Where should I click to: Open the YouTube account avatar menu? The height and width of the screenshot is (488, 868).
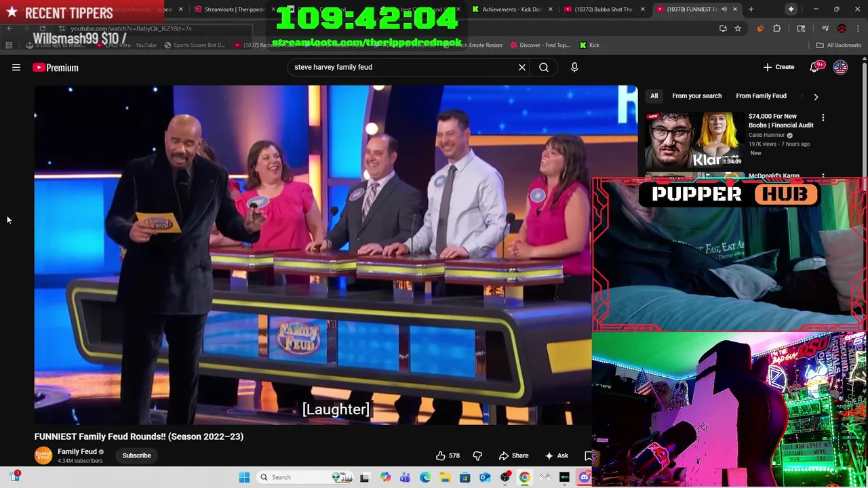[840, 67]
